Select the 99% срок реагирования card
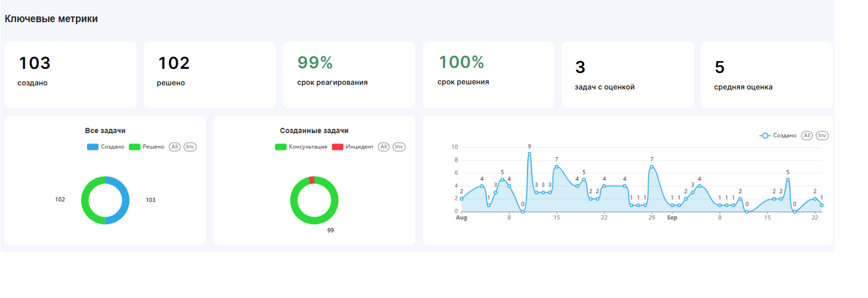Screen dimensions: 868x298 [349, 74]
